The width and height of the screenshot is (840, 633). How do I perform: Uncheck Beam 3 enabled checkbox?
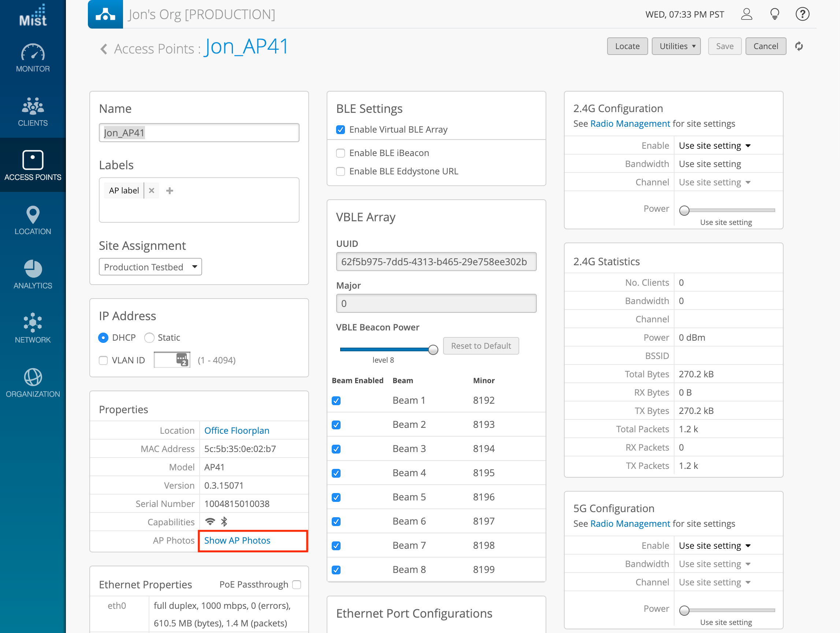[x=336, y=449]
